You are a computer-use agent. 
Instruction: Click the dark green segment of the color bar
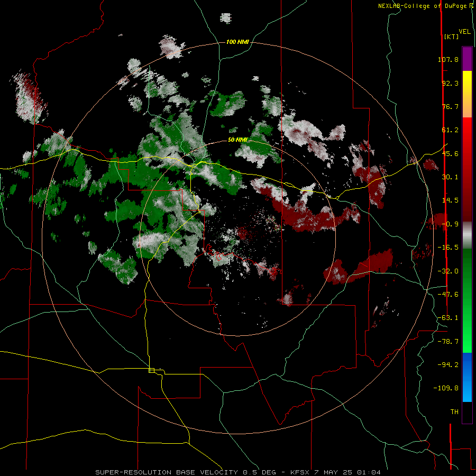click(467, 273)
